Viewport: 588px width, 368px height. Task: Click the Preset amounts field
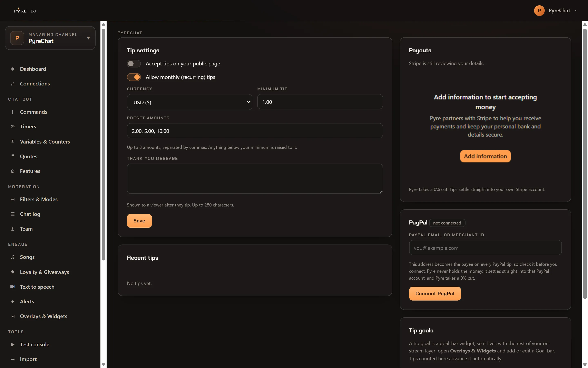pos(255,131)
